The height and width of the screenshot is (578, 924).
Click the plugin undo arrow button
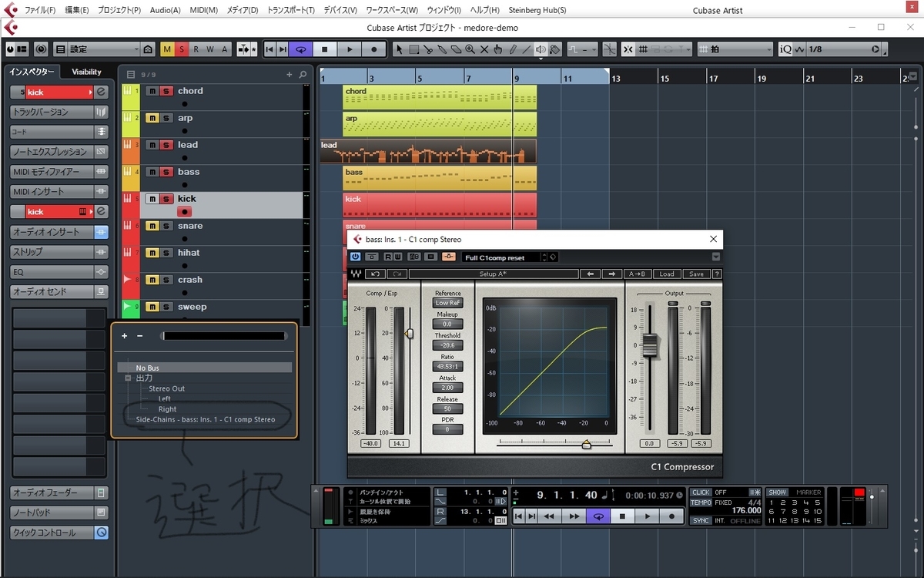pos(377,274)
